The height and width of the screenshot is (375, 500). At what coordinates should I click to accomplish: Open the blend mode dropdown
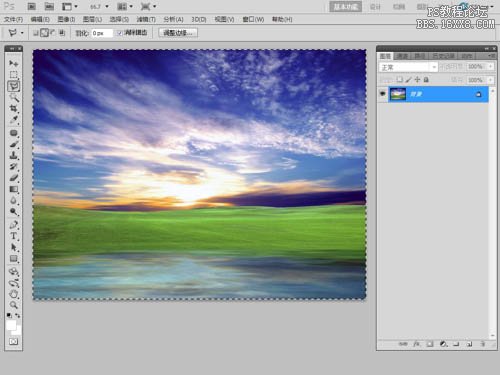(408, 67)
